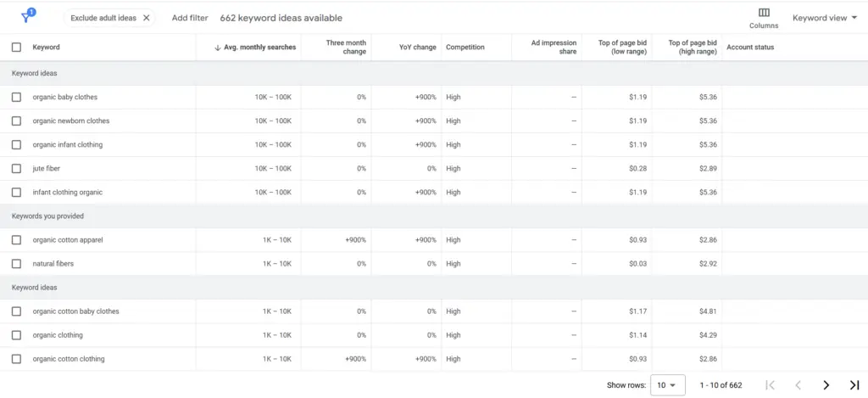Click the organic baby clothes keyword
The width and height of the screenshot is (868, 398).
64,97
